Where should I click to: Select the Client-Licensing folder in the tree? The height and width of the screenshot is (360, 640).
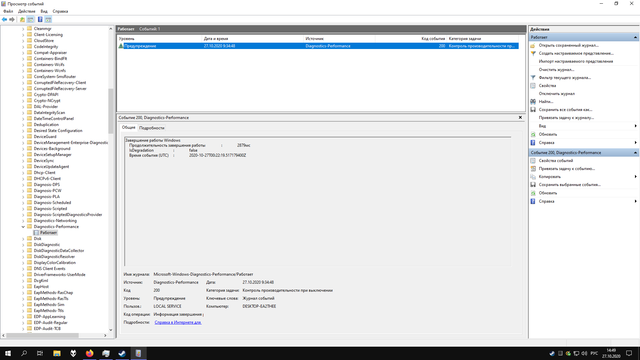(48, 35)
